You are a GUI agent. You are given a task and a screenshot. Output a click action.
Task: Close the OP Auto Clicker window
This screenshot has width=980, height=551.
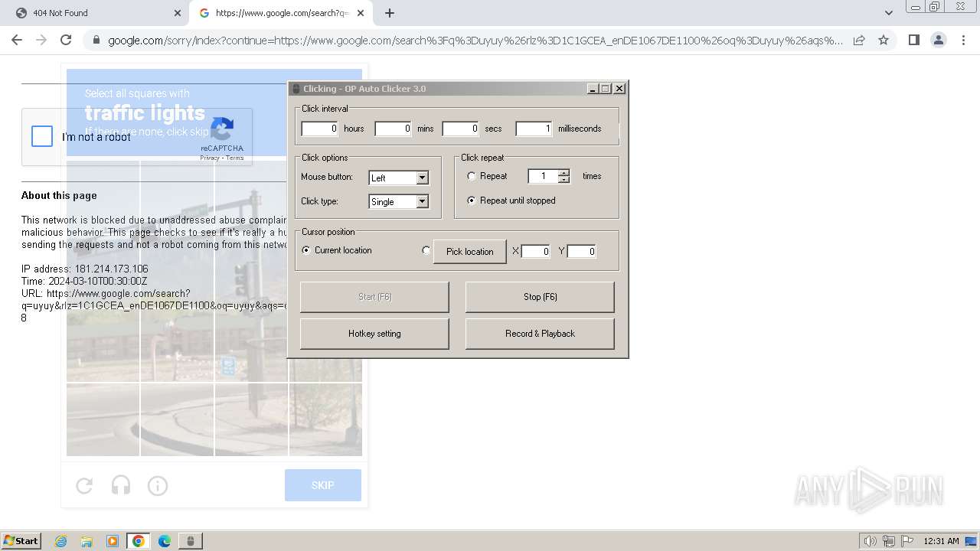point(619,89)
